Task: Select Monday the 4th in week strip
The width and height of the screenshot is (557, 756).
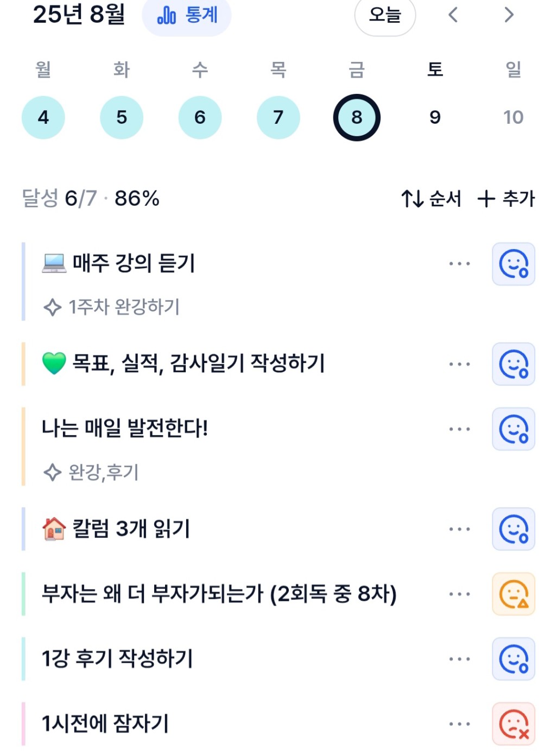Action: [43, 117]
